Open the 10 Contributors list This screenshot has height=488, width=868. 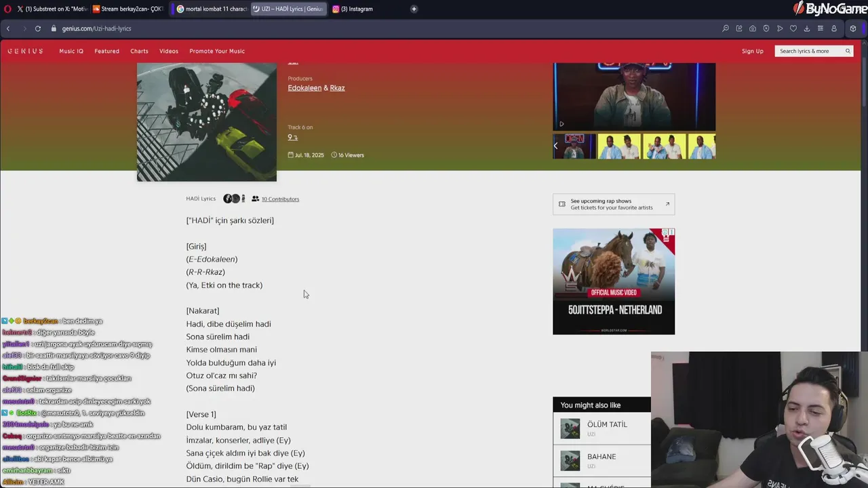(x=280, y=199)
